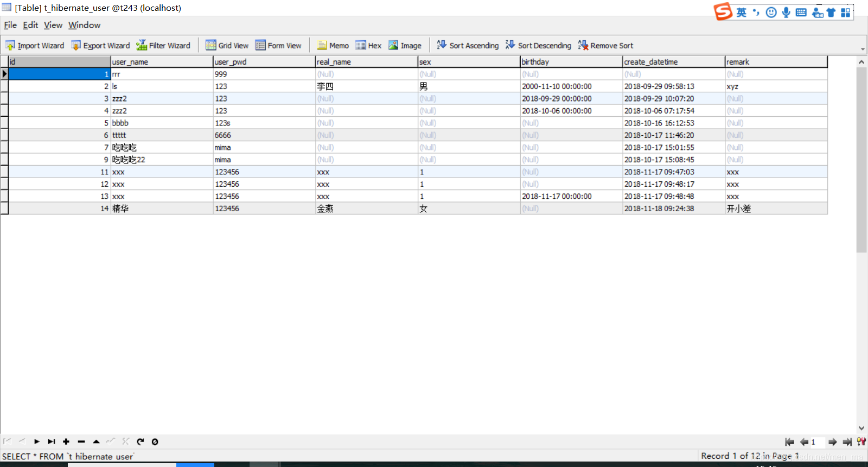Open the soft keyboard icon

pyautogui.click(x=801, y=12)
